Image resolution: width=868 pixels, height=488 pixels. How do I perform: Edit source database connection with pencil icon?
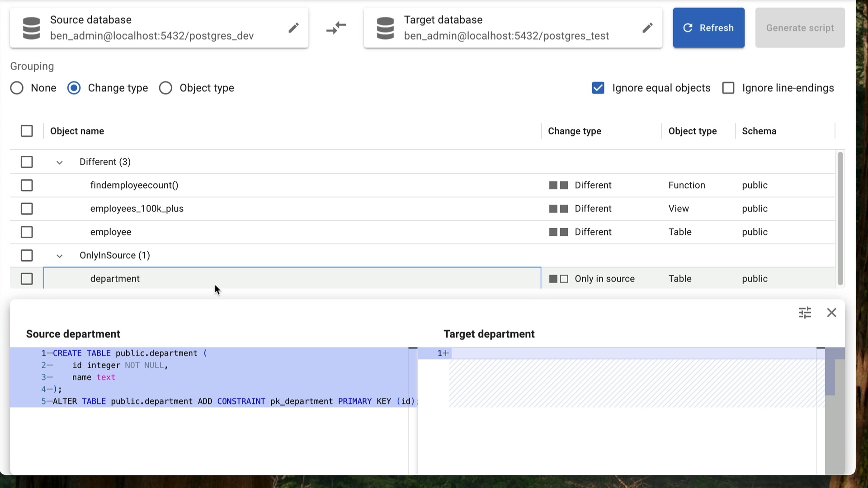coord(293,28)
